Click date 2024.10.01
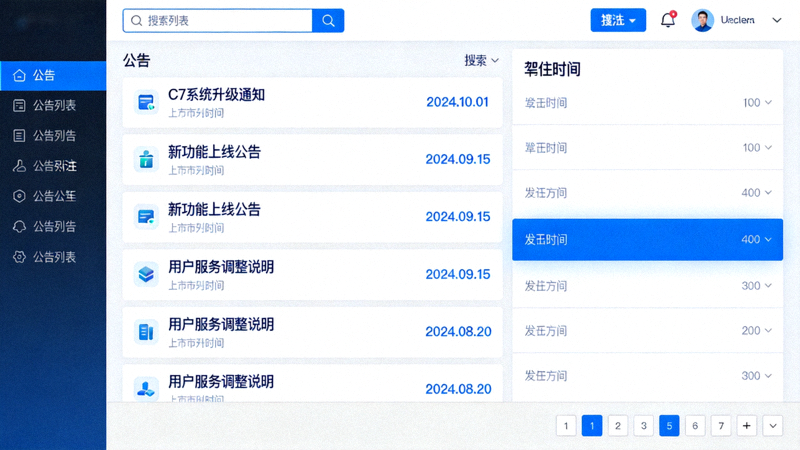 tap(457, 102)
